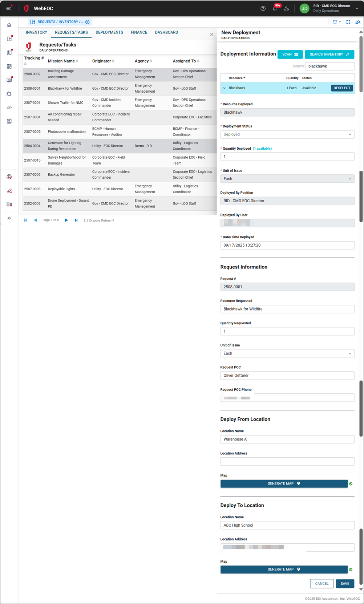
Task: Open the alarm bell dropdown in toolbar
Action: click(x=337, y=22)
